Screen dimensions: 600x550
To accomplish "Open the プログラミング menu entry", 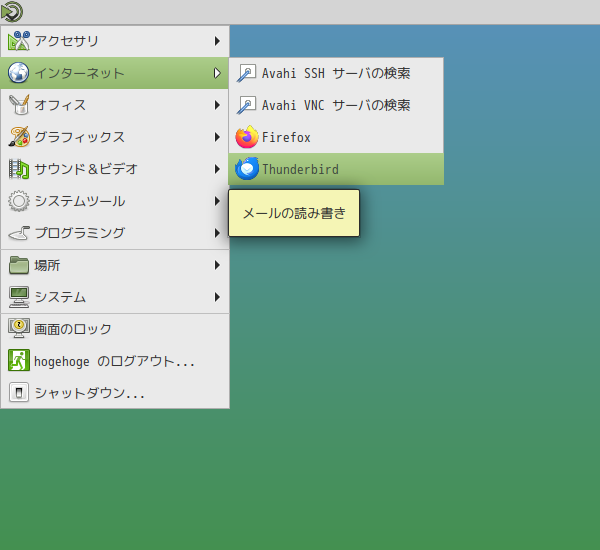I will [115, 233].
